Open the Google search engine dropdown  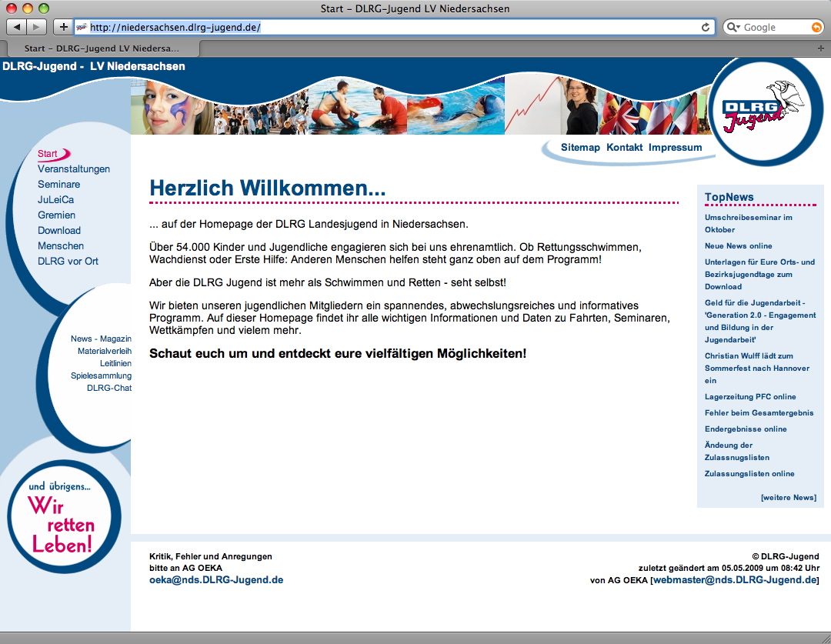[x=733, y=27]
